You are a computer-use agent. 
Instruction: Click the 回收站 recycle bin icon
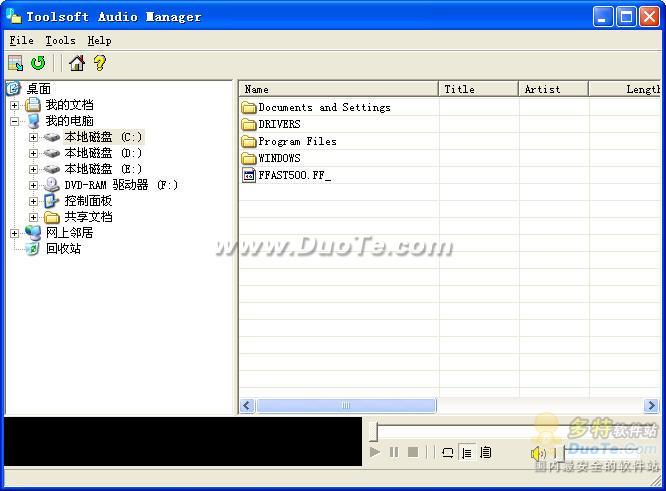32,249
